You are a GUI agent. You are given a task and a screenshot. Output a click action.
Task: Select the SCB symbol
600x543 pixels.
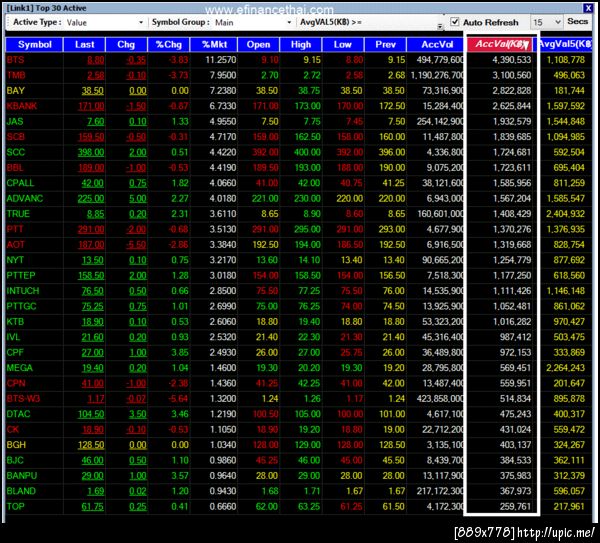[x=16, y=137]
